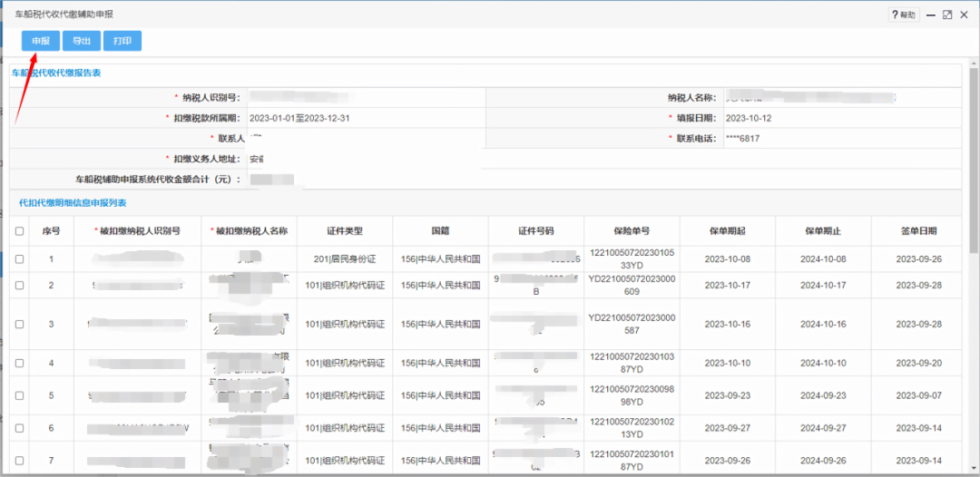Select the checkbox for row 5

20,395
